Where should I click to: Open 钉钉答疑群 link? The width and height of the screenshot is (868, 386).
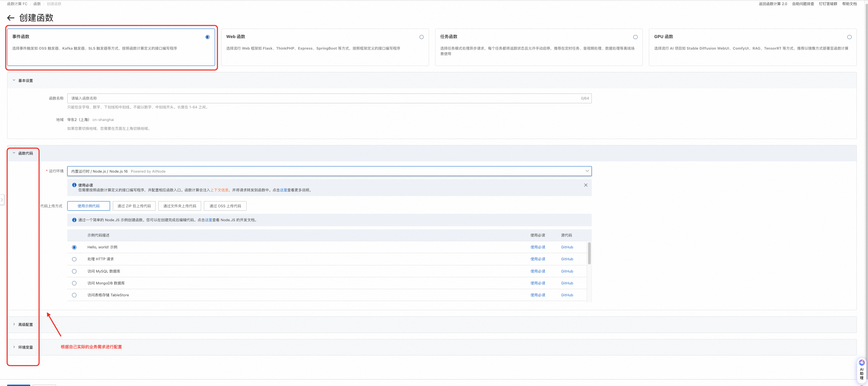(x=828, y=4)
